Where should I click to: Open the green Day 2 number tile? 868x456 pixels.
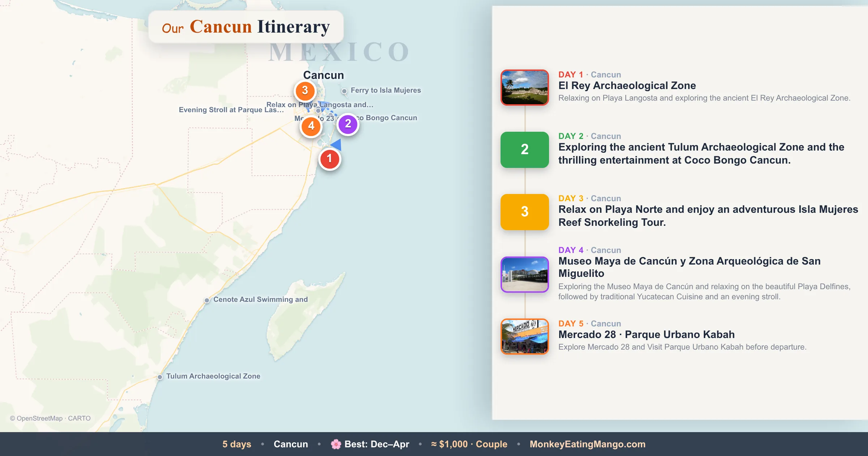click(x=525, y=150)
